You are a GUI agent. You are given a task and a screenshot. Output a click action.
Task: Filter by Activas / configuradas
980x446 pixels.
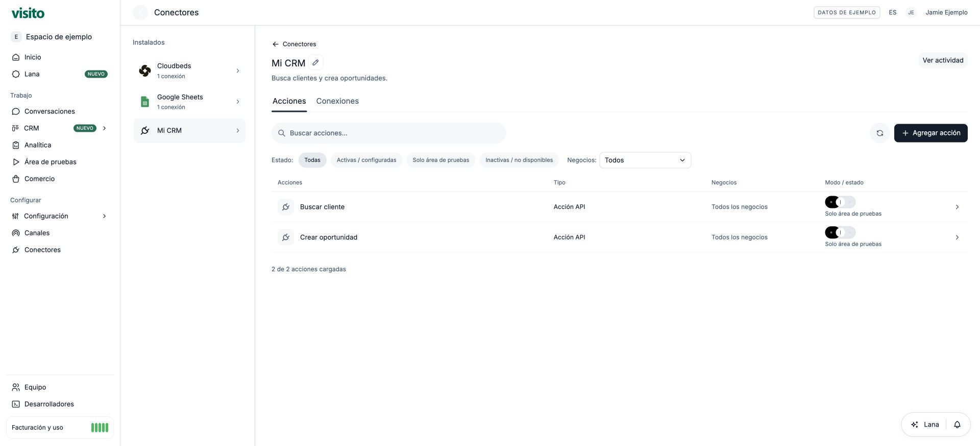coord(366,160)
